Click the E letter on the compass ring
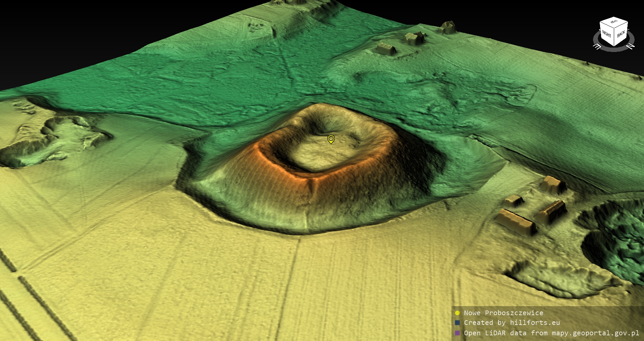The image size is (644, 341). (597, 47)
